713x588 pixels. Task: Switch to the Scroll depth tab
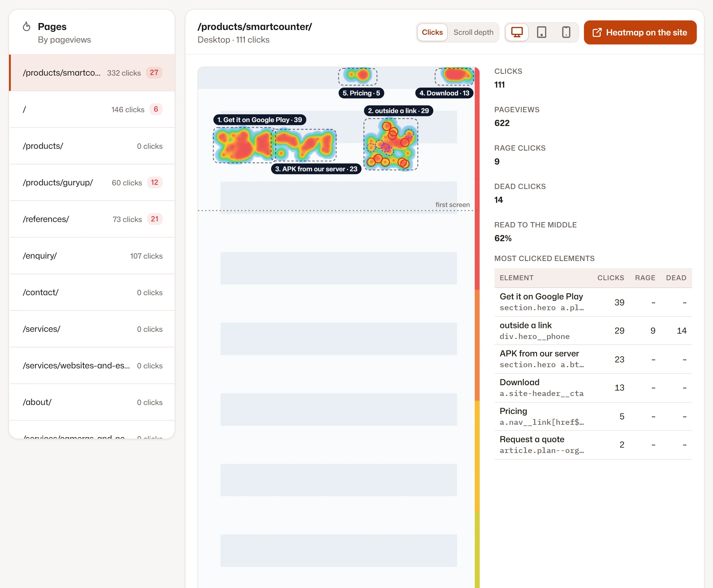coord(473,32)
